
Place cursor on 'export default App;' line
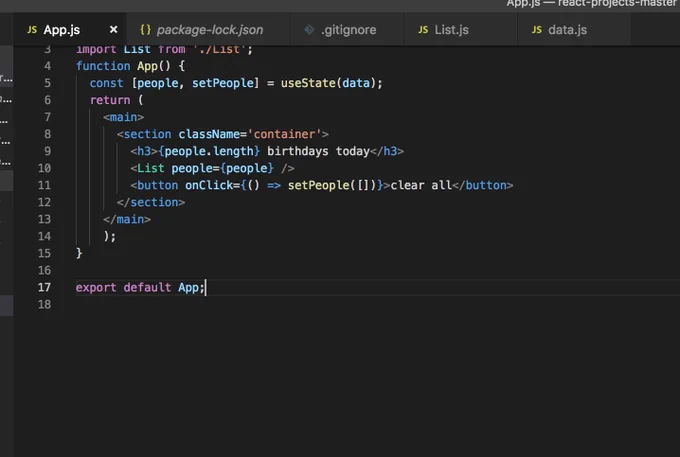click(x=140, y=287)
